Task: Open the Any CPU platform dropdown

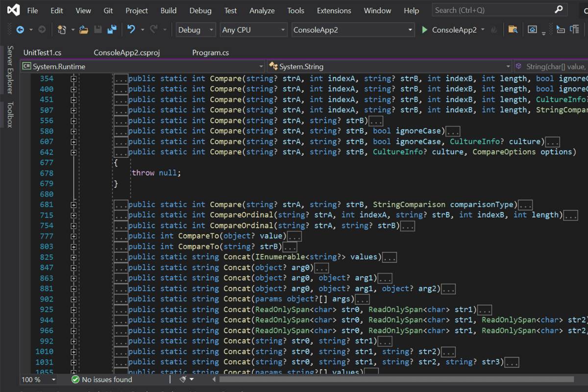Action: (253, 30)
